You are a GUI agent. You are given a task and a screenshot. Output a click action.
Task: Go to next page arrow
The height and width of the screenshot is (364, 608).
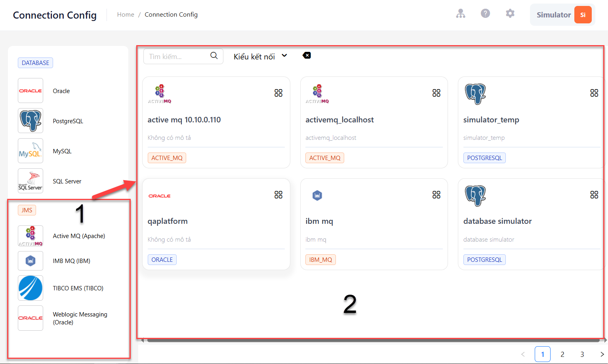pos(602,354)
